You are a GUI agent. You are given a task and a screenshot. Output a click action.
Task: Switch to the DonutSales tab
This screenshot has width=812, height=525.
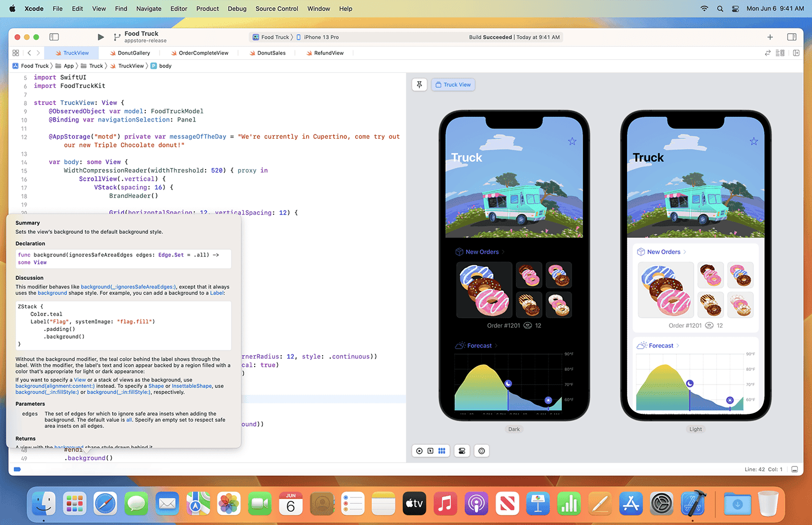267,53
